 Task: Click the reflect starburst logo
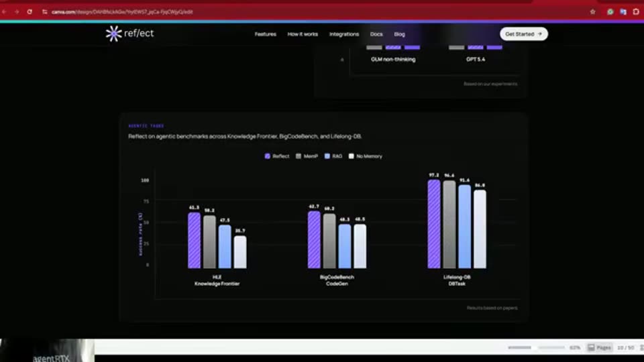[113, 34]
